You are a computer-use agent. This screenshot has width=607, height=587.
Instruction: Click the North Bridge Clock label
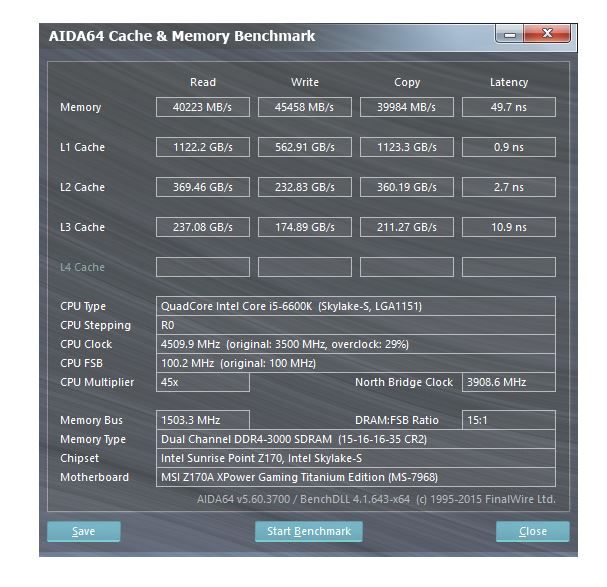(404, 382)
